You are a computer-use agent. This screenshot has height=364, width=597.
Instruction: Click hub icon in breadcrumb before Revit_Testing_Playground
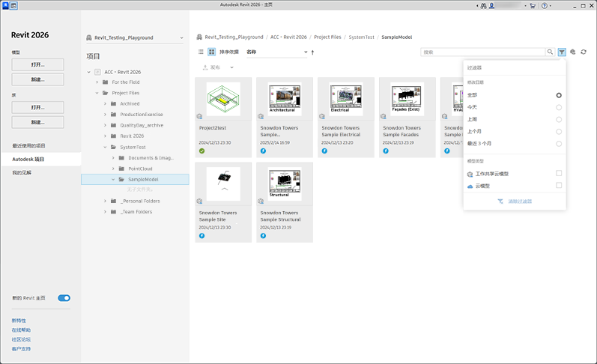199,37
